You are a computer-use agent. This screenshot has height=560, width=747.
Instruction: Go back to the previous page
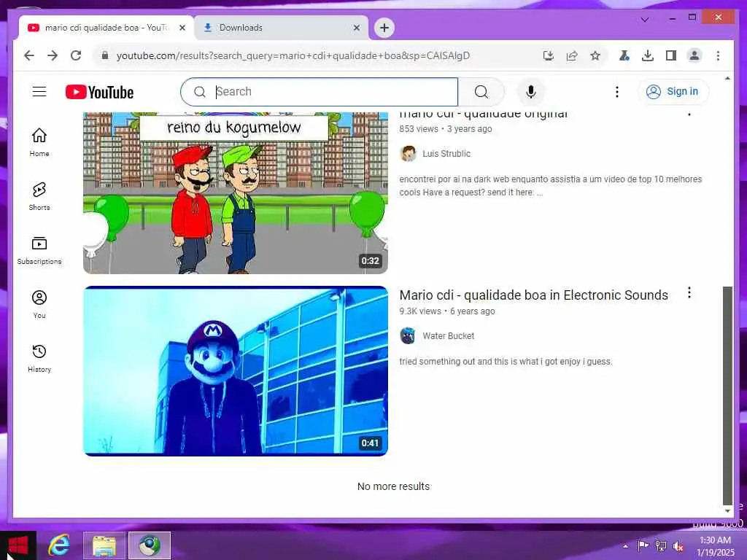(29, 55)
